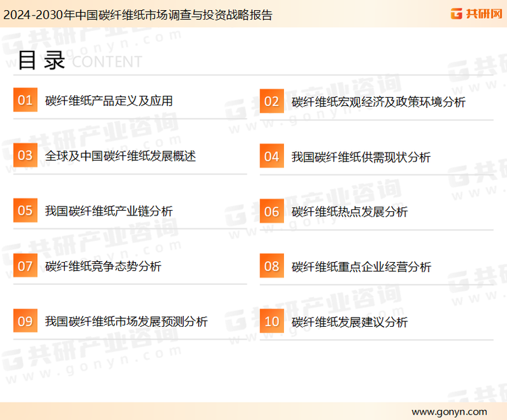Select the 03 chapter badge
The width and height of the screenshot is (507, 420).
25,155
